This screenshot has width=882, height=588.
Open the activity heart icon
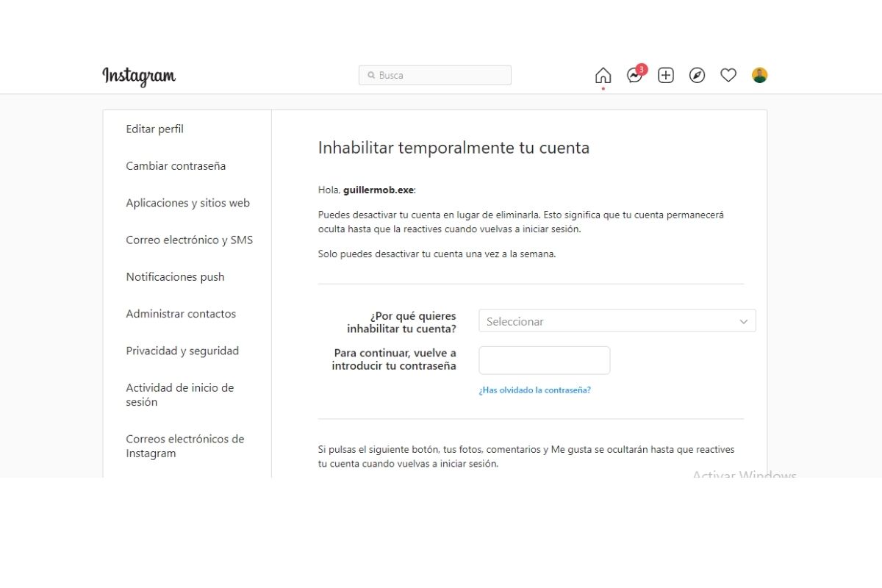point(728,75)
